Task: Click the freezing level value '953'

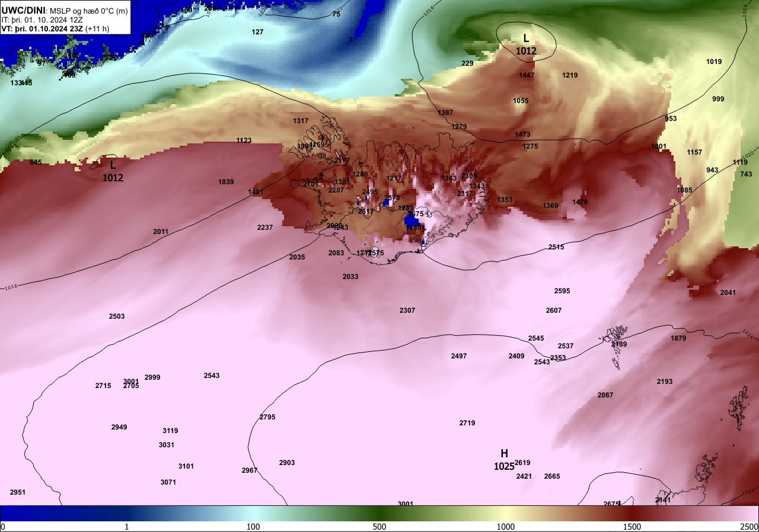Action: [671, 118]
